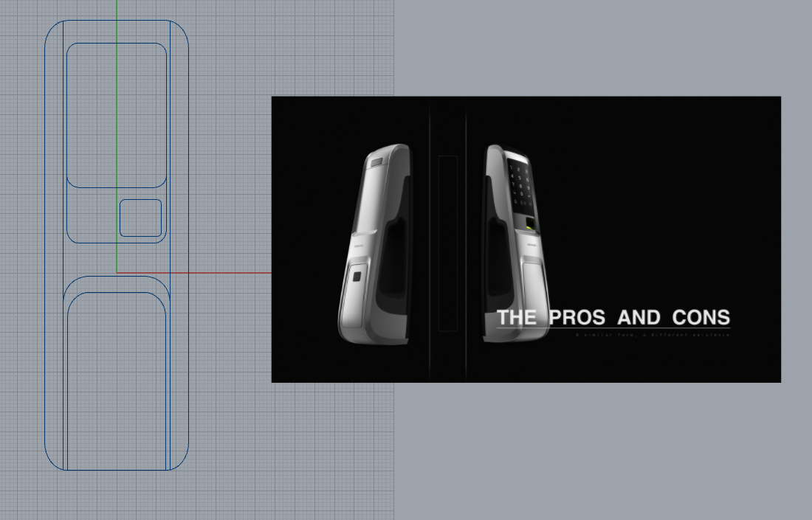This screenshot has height=520, width=812.
Task: Click the word "CONS" in the reference image
Action: pos(701,318)
